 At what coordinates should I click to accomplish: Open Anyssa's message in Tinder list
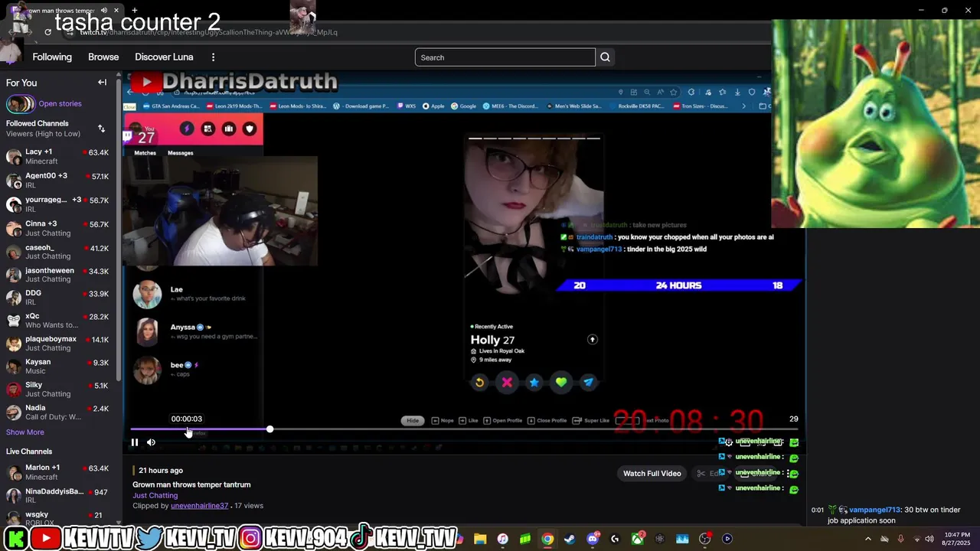[x=195, y=332]
